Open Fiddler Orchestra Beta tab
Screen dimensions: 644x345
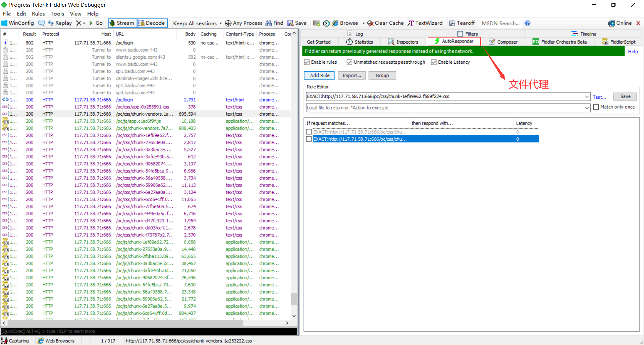pos(560,42)
